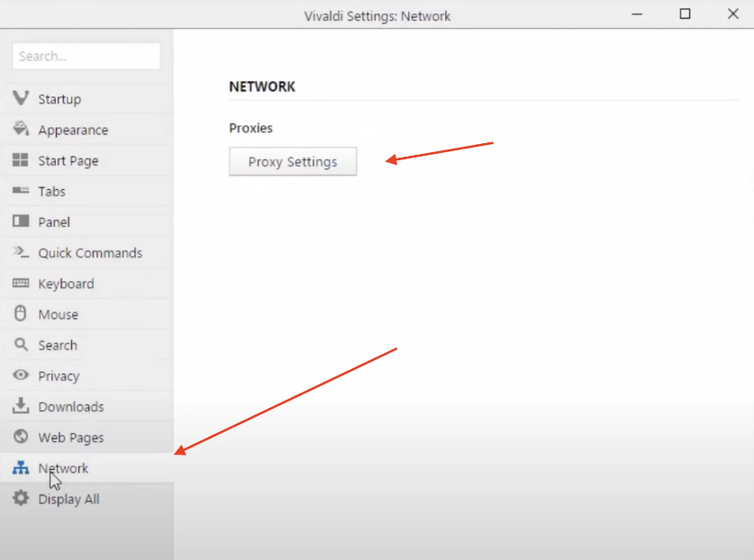754x560 pixels.
Task: Click the NETWORK section heading
Action: [262, 86]
